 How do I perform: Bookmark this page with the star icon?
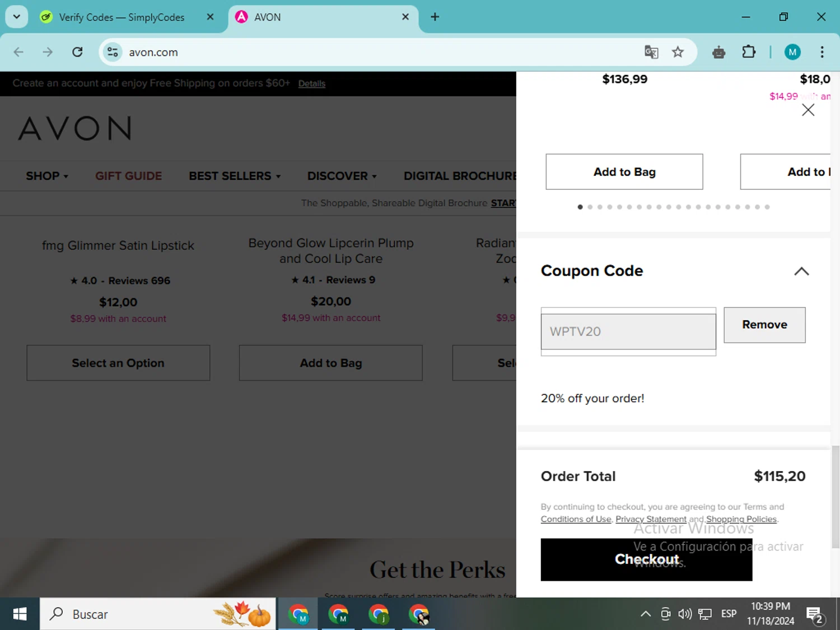678,52
